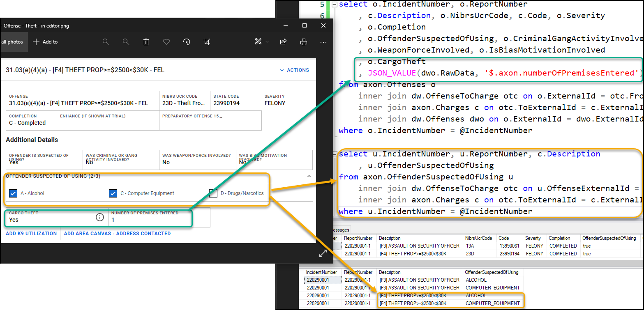Uncheck the C - Computer Equipment checkbox
This screenshot has width=644, height=310.
(x=113, y=193)
